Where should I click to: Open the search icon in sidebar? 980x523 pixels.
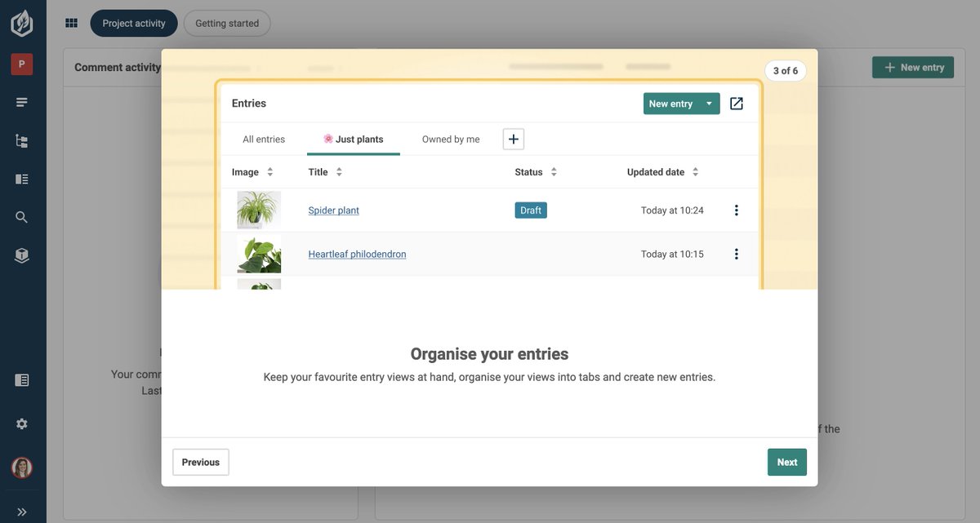(x=22, y=217)
